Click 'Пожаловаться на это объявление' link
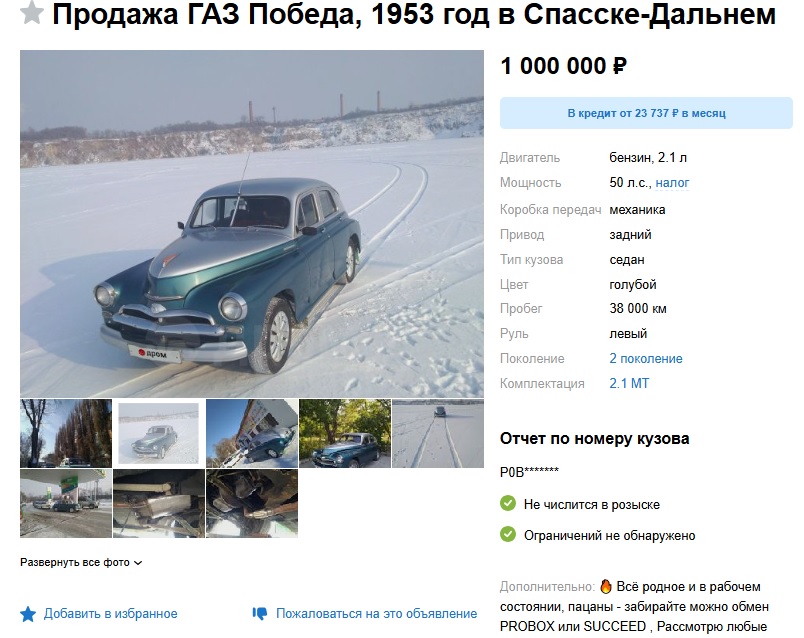 (376, 613)
